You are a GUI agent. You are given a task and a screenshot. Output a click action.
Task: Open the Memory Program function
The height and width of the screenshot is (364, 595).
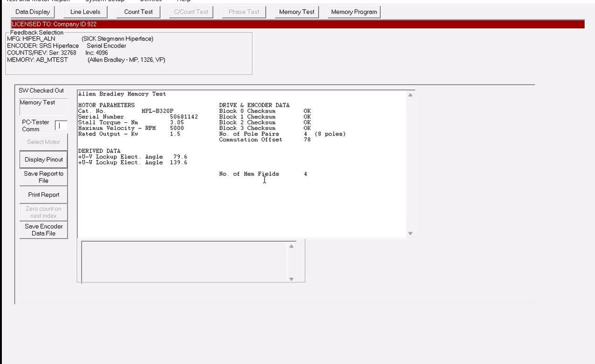pyautogui.click(x=354, y=12)
